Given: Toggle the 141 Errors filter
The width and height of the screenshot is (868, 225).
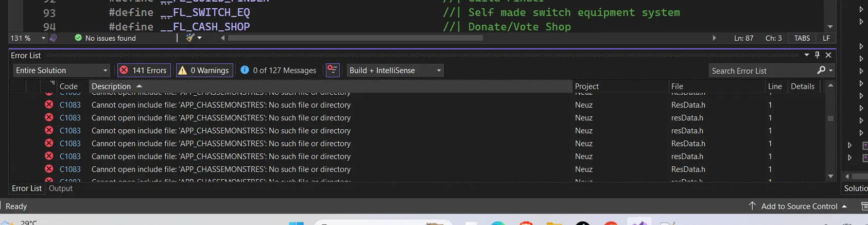Looking at the screenshot, I should (144, 71).
